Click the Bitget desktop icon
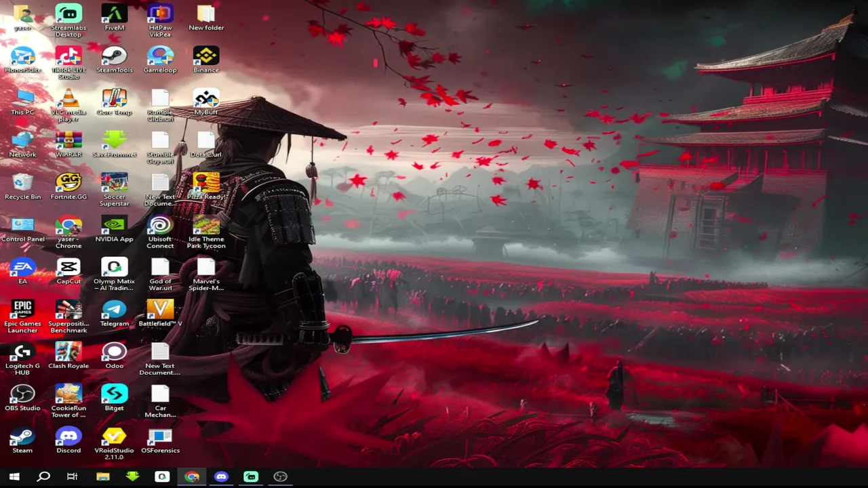The height and width of the screenshot is (488, 868). (x=115, y=398)
